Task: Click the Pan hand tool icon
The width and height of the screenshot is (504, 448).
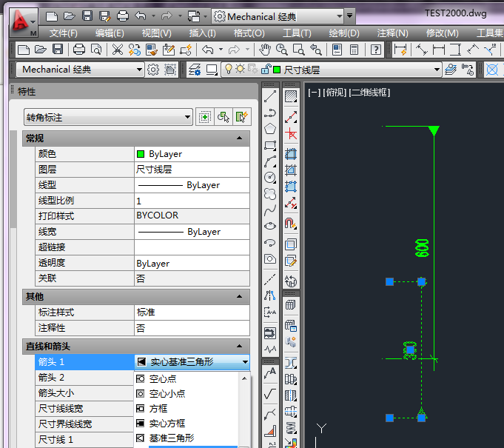Action: [264, 50]
